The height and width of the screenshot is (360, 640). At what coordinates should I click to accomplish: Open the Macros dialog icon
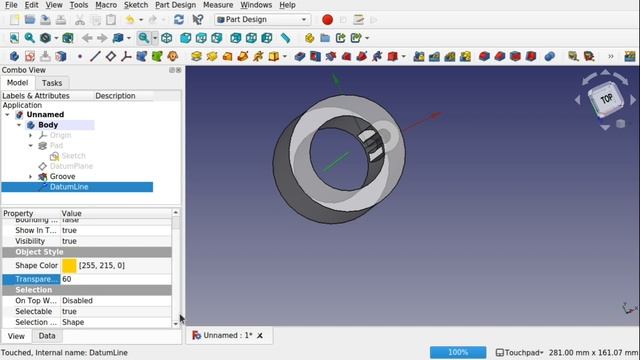coord(358,20)
